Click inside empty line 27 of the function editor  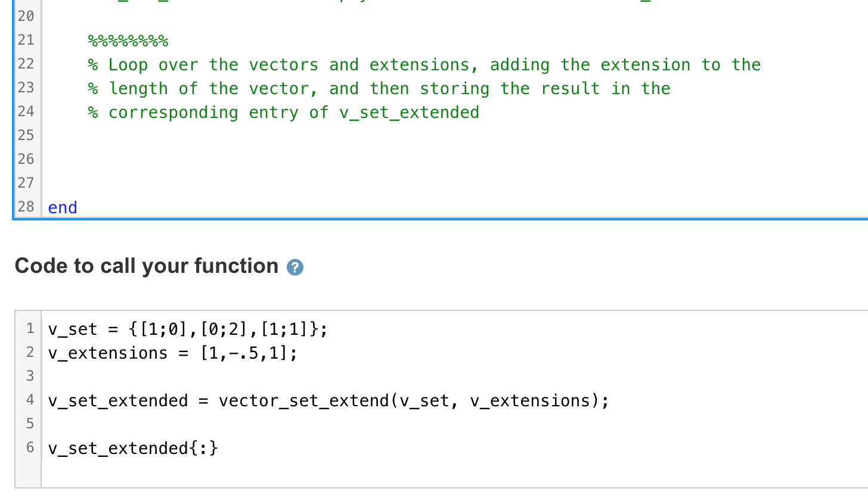coord(179,183)
